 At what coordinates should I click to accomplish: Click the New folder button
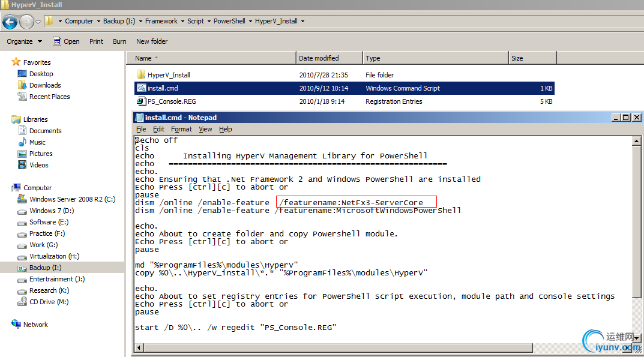(152, 41)
